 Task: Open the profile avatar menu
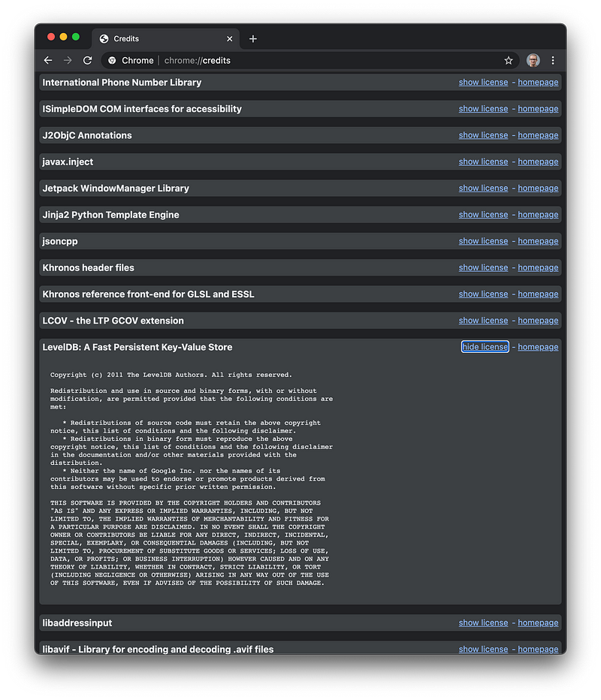533,60
